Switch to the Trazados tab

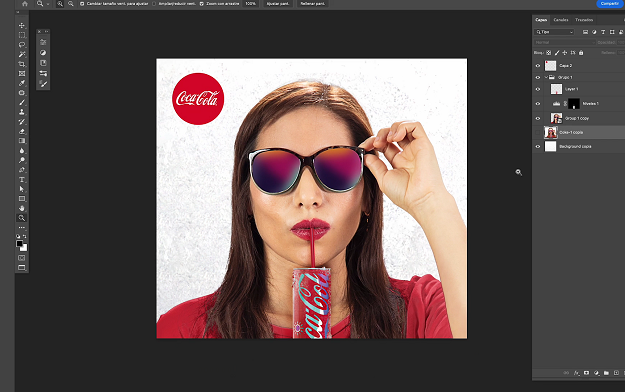tap(584, 20)
